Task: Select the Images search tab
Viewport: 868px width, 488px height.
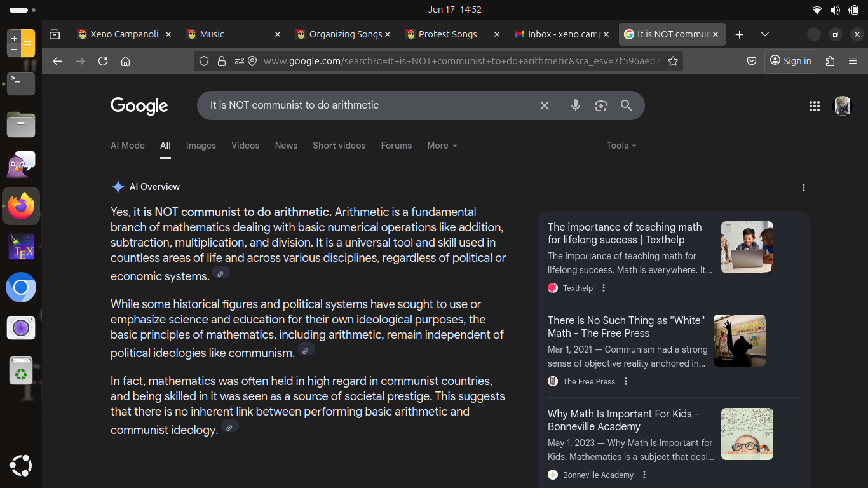Action: [x=201, y=146]
